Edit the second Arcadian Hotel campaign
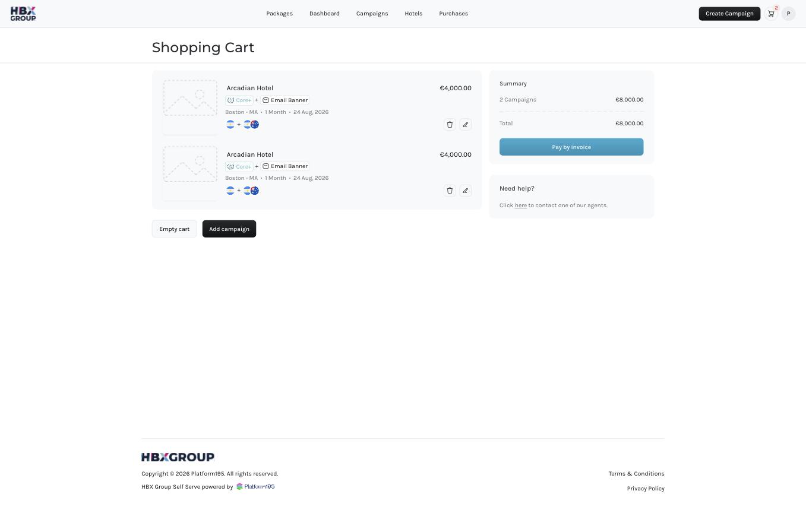The height and width of the screenshot is (532, 806). pyautogui.click(x=465, y=191)
